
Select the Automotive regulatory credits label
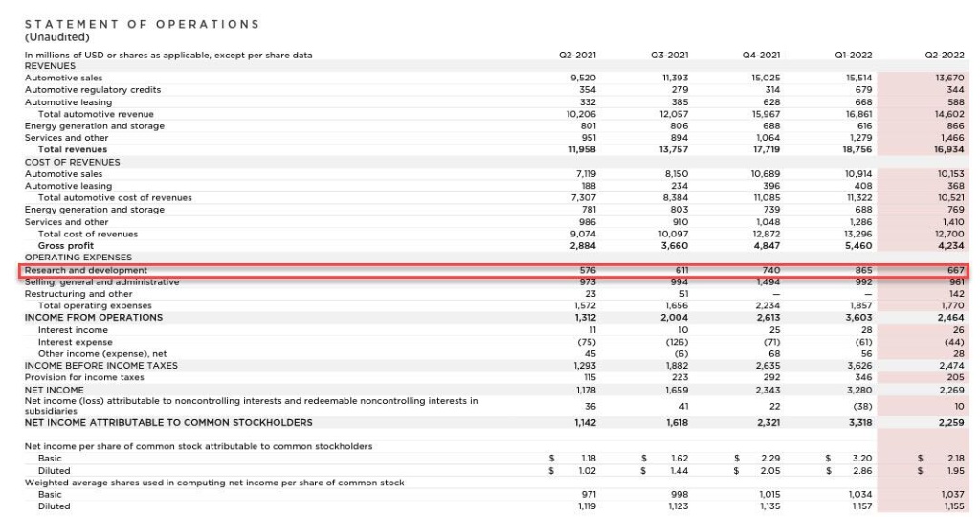[x=92, y=90]
